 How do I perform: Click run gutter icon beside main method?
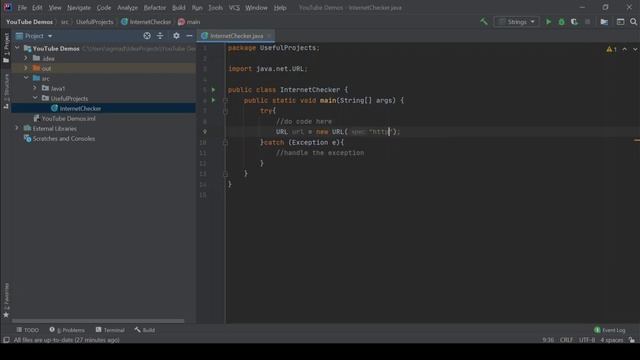click(213, 100)
